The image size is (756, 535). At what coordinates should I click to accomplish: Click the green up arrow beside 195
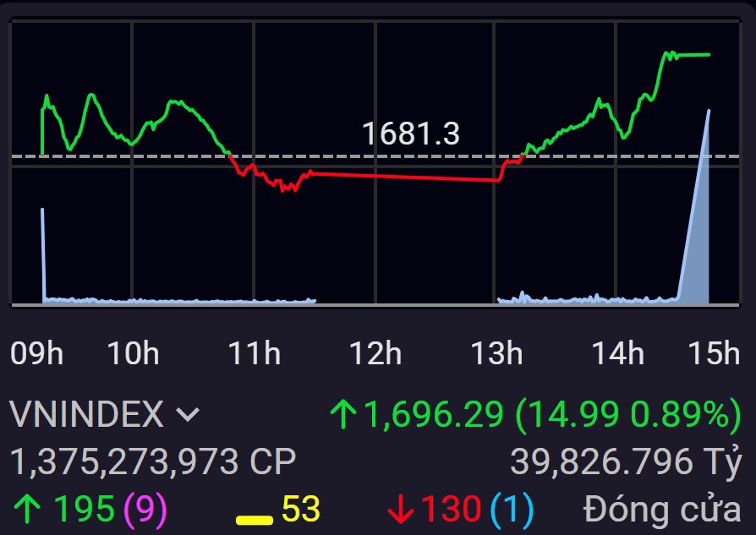[x=27, y=509]
